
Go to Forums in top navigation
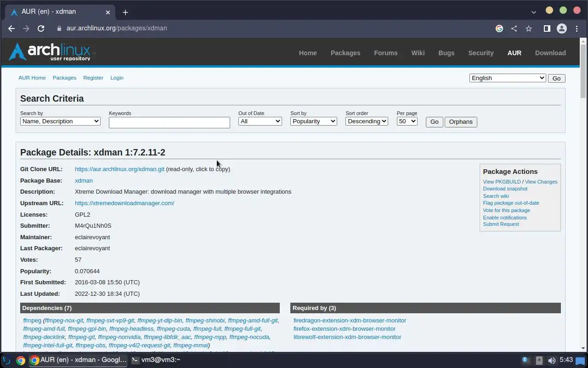[386, 53]
